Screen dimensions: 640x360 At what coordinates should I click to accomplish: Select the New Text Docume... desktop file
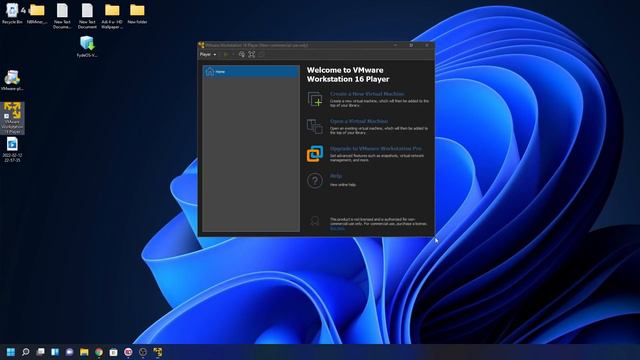pos(62,16)
